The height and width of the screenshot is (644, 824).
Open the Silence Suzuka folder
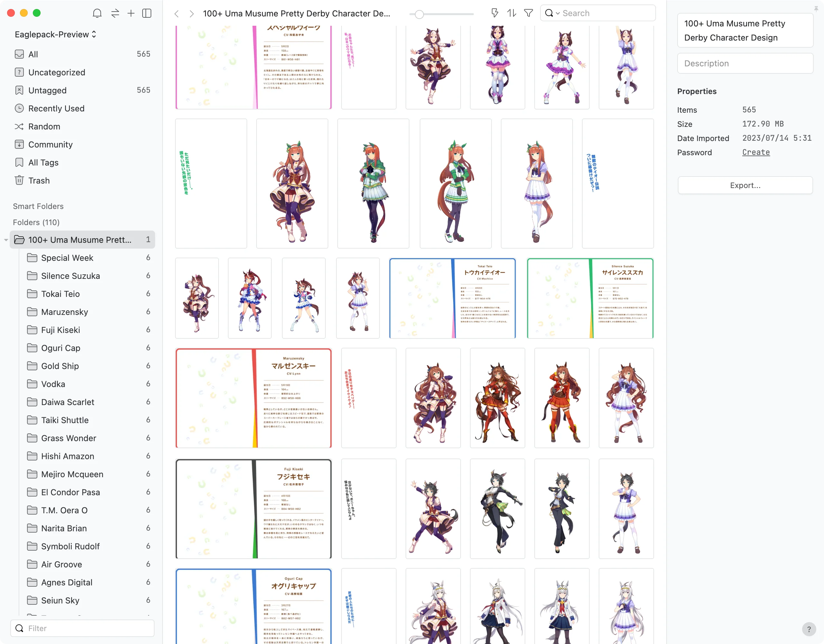point(89,276)
